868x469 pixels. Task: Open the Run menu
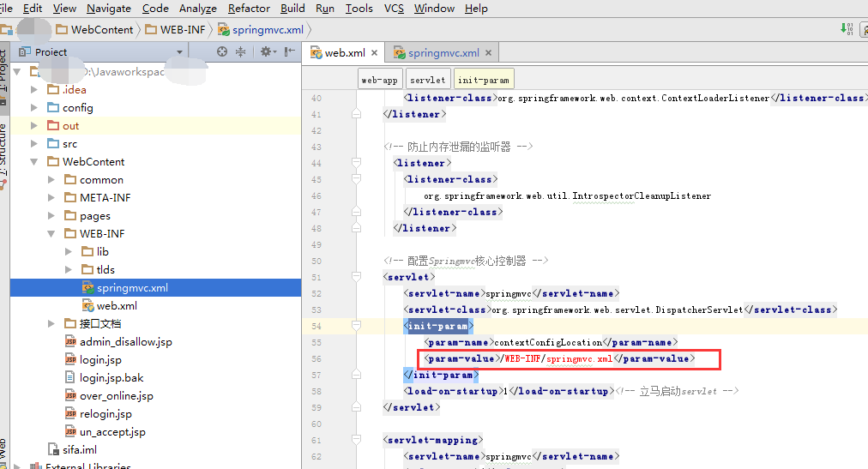[325, 9]
